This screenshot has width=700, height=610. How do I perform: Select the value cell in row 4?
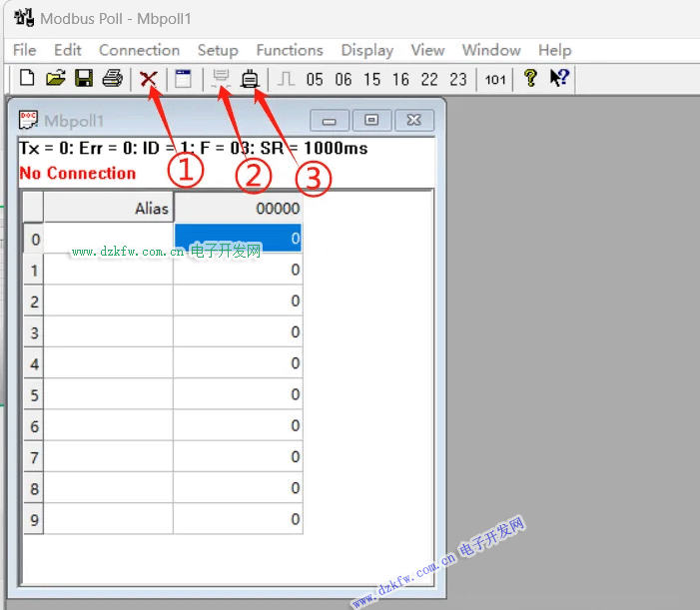(x=239, y=363)
